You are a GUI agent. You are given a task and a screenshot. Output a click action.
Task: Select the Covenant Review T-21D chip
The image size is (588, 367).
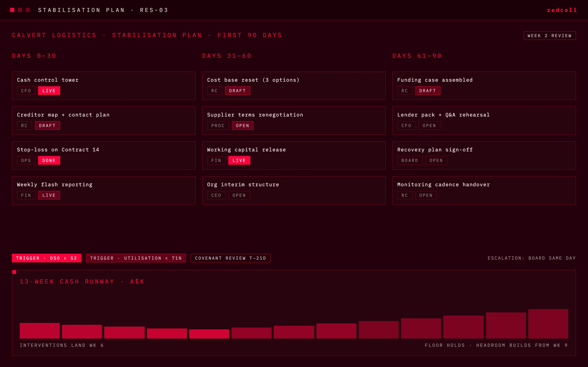click(x=230, y=258)
